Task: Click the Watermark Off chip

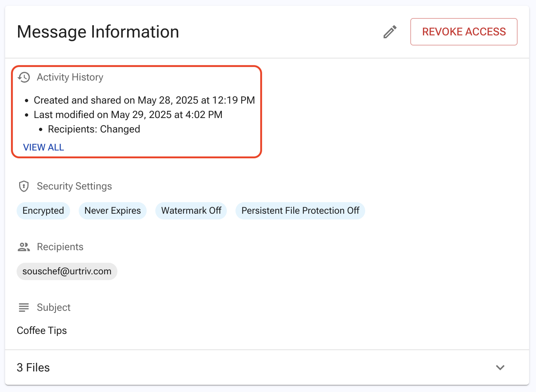Action: pyautogui.click(x=191, y=211)
